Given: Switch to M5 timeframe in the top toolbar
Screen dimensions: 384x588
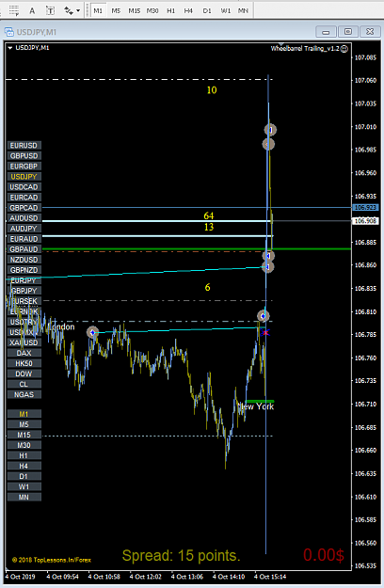Looking at the screenshot, I should 116,10.
